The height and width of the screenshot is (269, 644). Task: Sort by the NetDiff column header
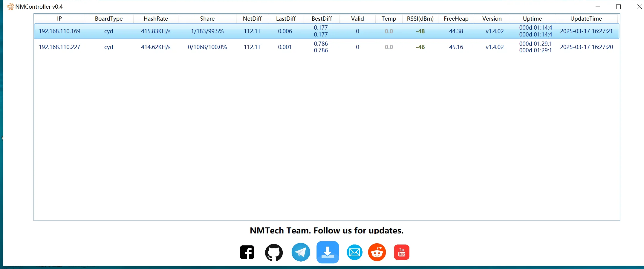[252, 19]
